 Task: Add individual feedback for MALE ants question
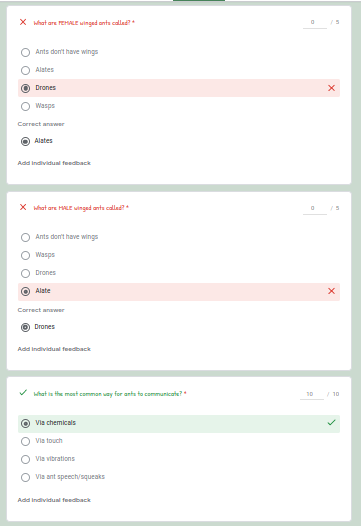click(54, 349)
